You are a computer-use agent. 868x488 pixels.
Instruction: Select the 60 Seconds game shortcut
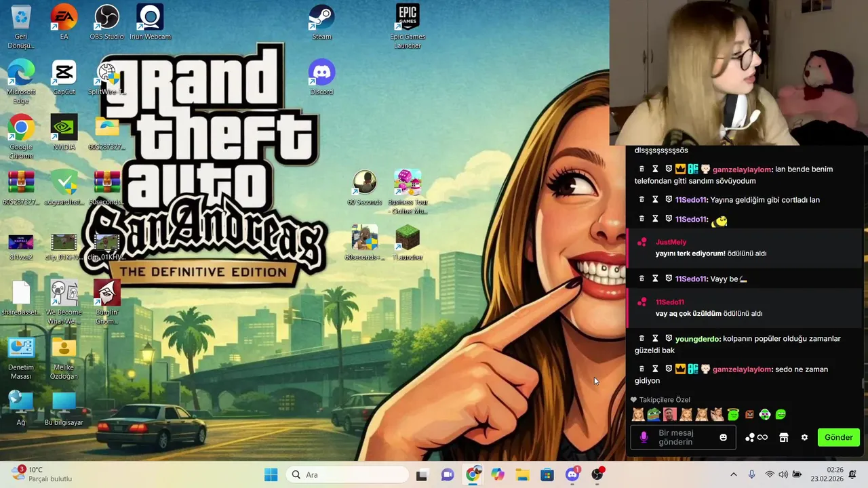pyautogui.click(x=364, y=188)
